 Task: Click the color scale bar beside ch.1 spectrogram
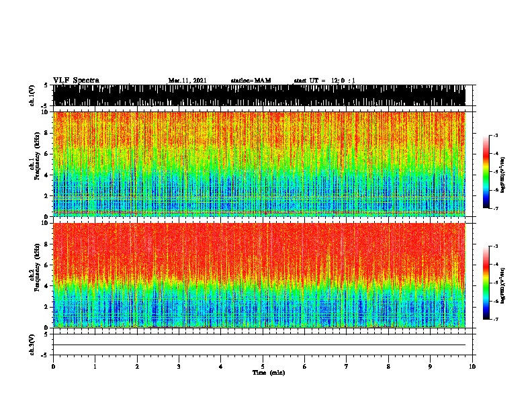(x=486, y=172)
